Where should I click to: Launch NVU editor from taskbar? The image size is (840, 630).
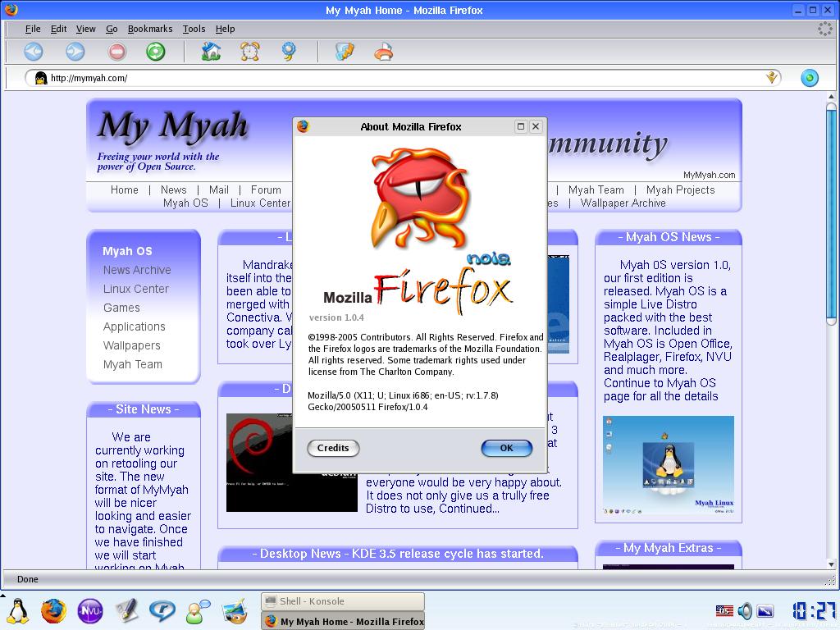pyautogui.click(x=90, y=611)
